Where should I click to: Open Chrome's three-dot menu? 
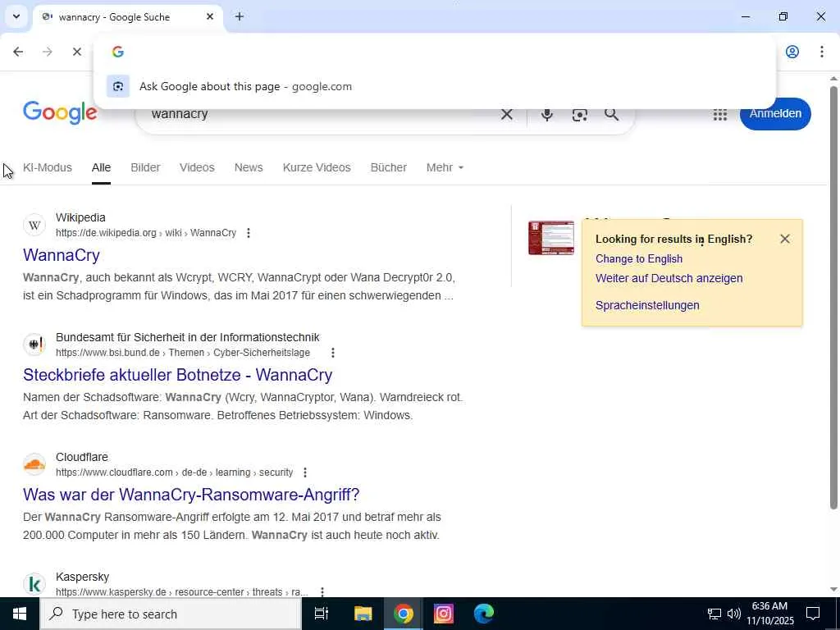(822, 52)
